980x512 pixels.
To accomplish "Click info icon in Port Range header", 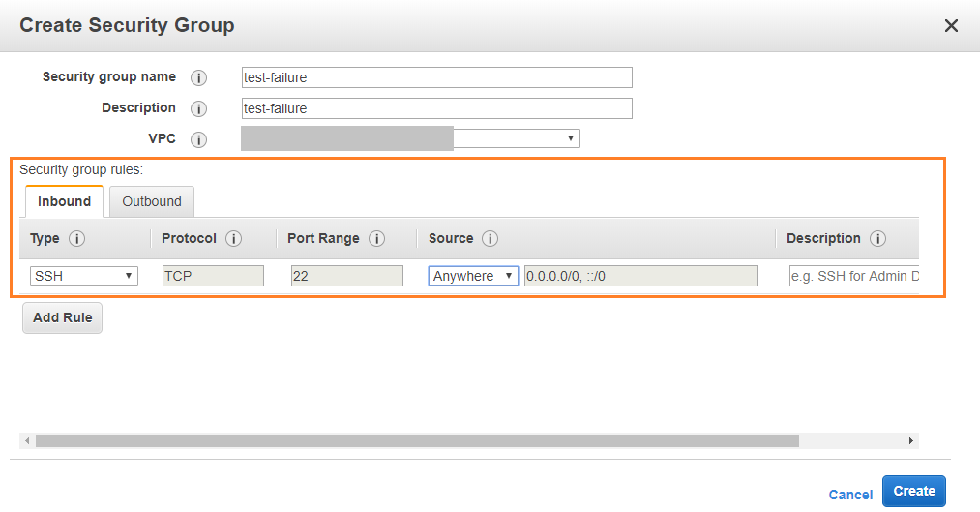I will pos(377,239).
